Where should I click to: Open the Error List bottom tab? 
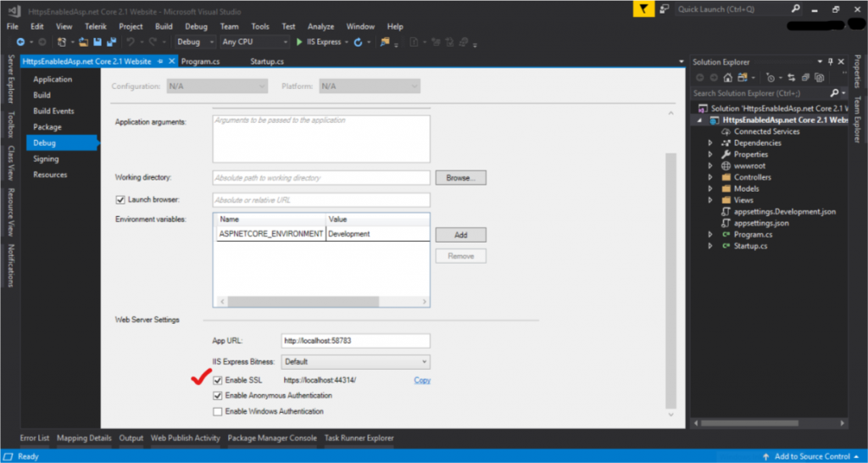click(x=34, y=438)
